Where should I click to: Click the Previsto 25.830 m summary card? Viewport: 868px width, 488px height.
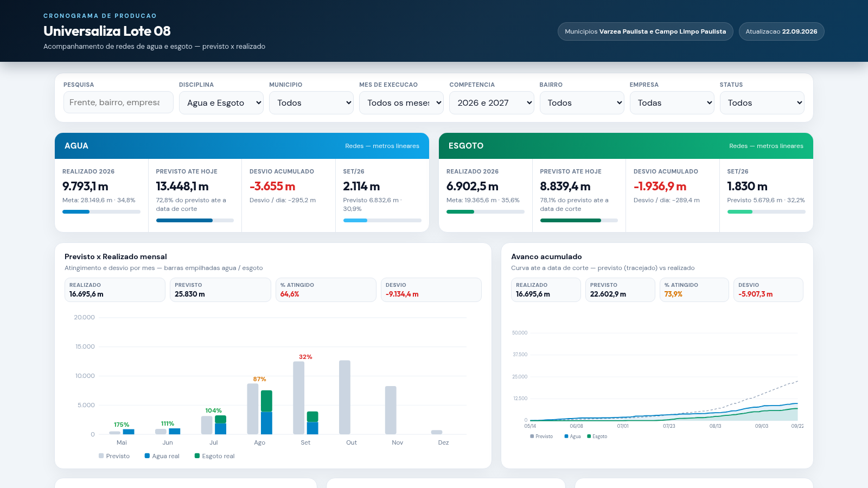220,290
